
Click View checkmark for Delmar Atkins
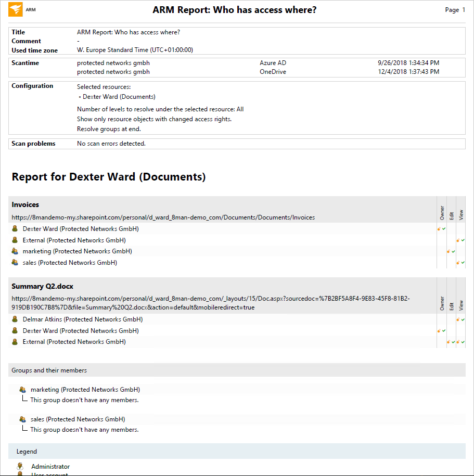pos(463,319)
